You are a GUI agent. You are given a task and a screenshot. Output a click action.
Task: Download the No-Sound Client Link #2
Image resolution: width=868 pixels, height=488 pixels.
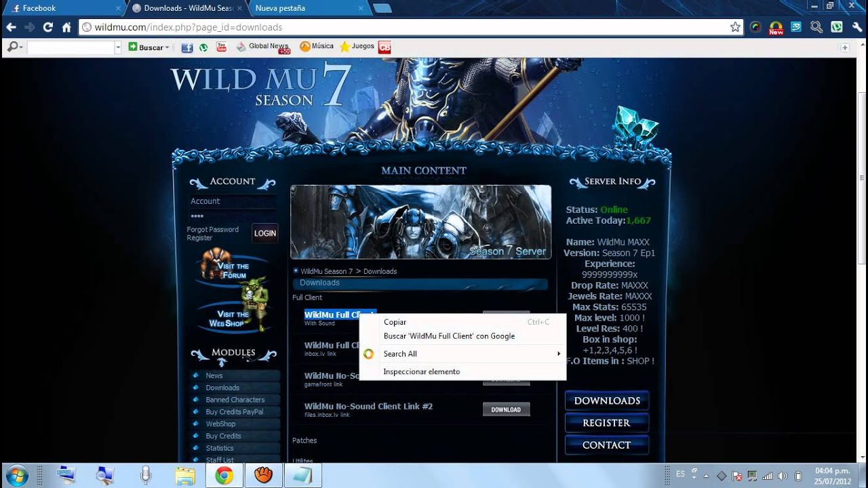click(506, 409)
